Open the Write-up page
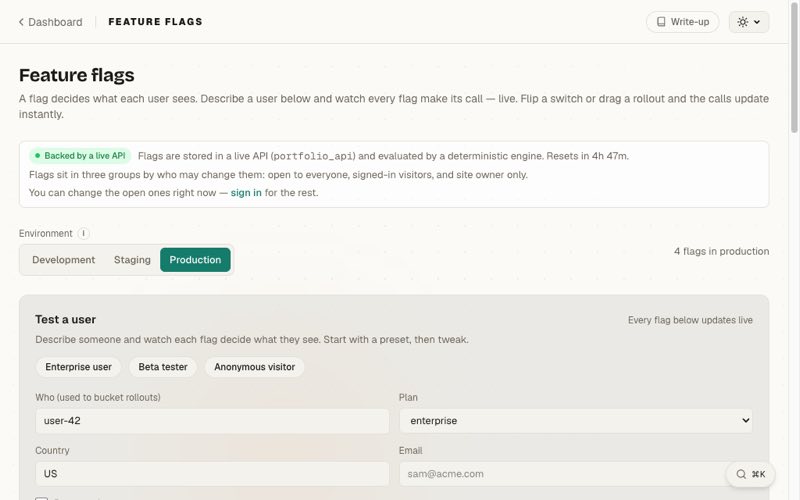800x500 pixels. 683,22
